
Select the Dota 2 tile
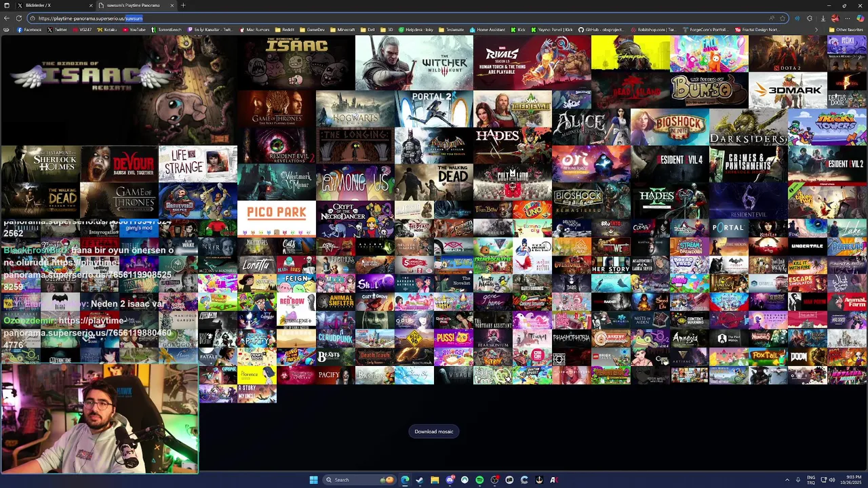tap(788, 54)
